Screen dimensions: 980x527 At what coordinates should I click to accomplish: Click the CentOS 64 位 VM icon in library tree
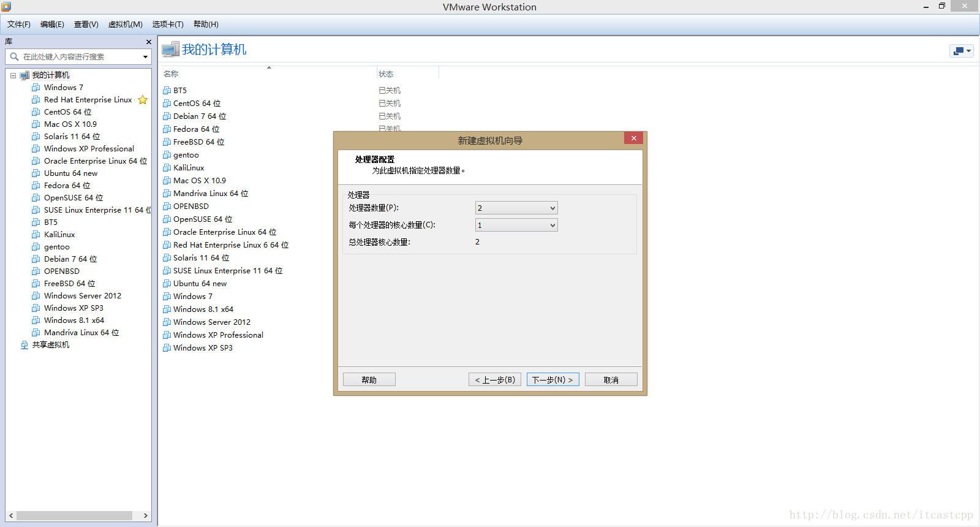tap(36, 112)
